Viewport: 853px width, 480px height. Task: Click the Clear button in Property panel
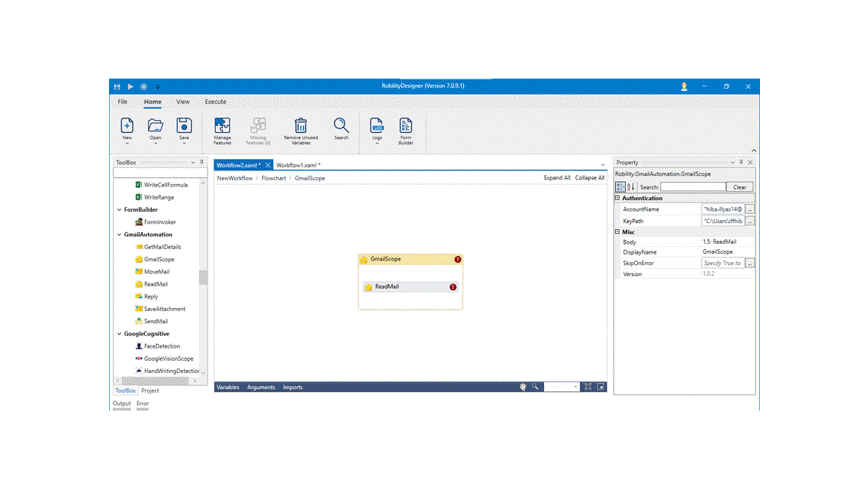(739, 187)
